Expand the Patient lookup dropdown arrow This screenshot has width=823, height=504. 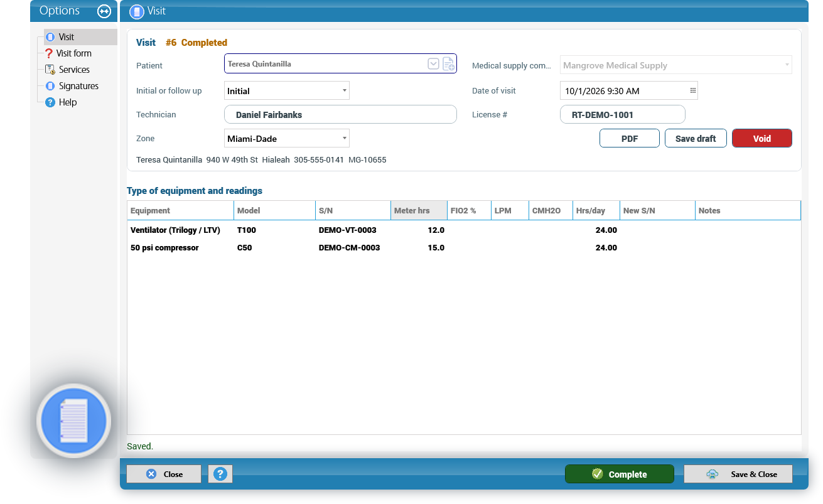point(433,64)
